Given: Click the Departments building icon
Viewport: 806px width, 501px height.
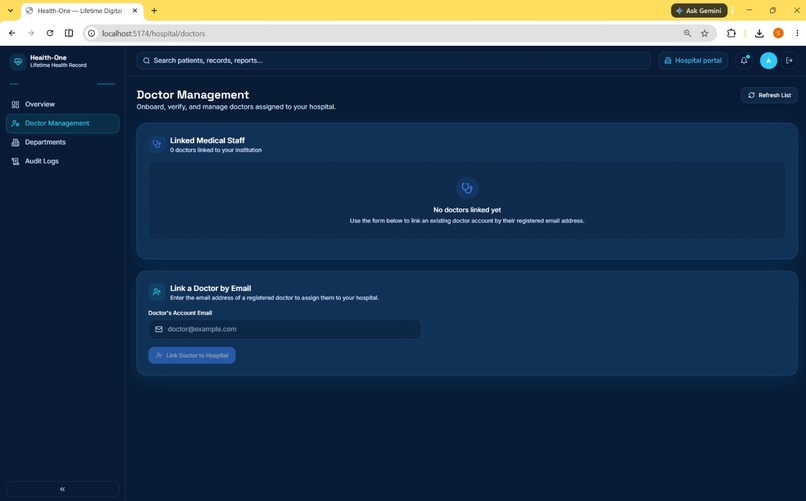Looking at the screenshot, I should coord(15,142).
